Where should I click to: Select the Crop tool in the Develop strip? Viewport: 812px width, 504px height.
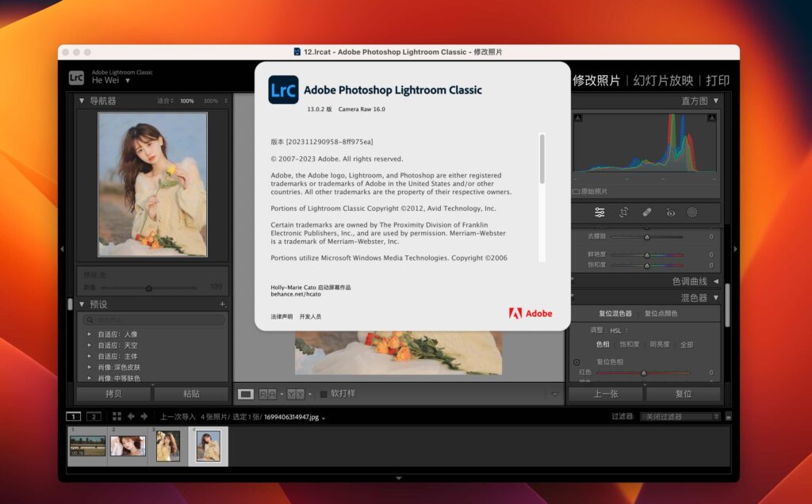622,212
